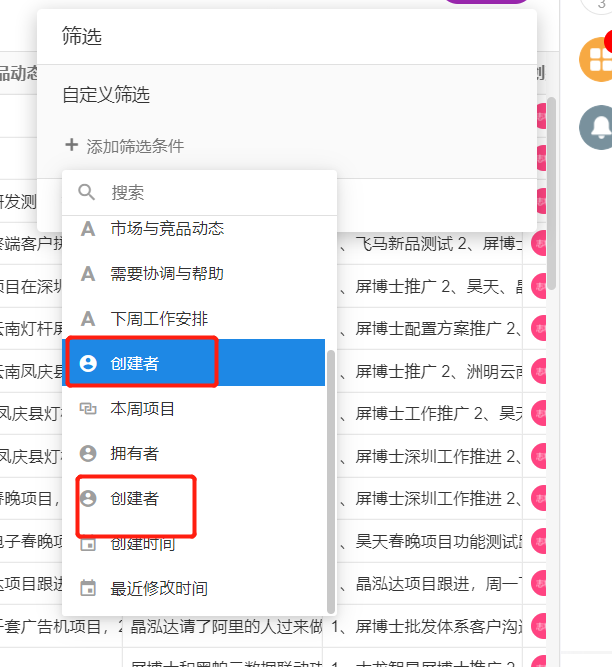
Task: Click the person icon beside 拥有者
Action: click(88, 453)
